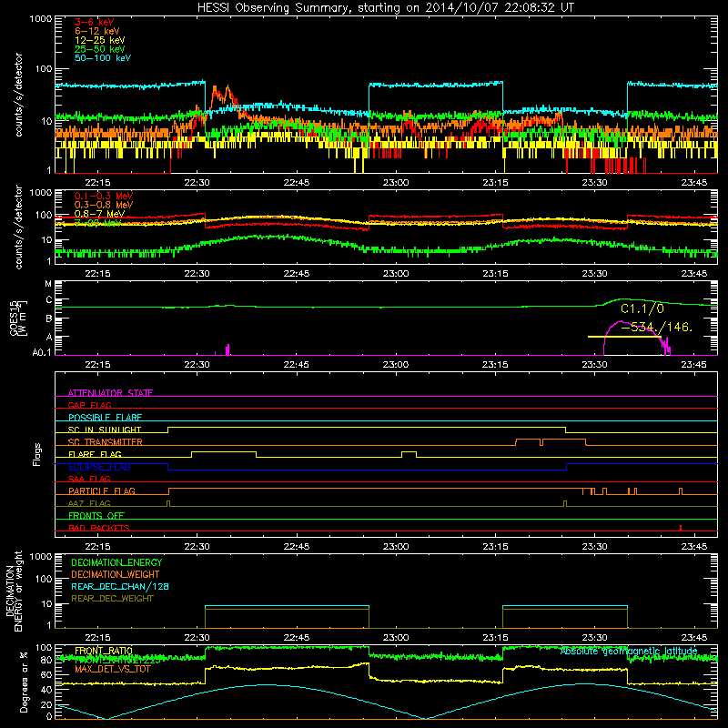The image size is (728, 728).
Task: Click the 12-25 keV legend entry
Action: pyautogui.click(x=100, y=40)
